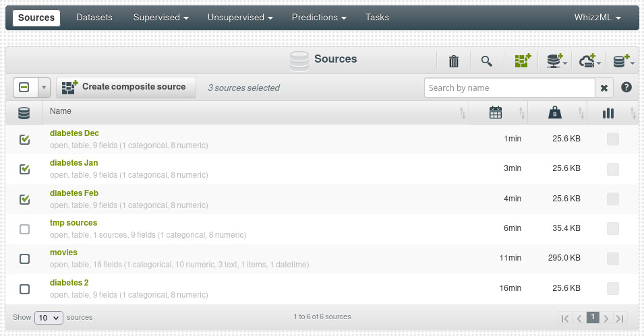Go to the Tasks tab
The width and height of the screenshot is (644, 336).
(377, 17)
